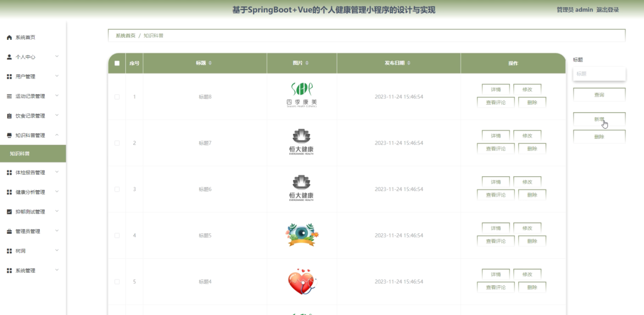The height and width of the screenshot is (315, 644).
Task: Click the home icon beside 系统首页
Action: (9, 37)
